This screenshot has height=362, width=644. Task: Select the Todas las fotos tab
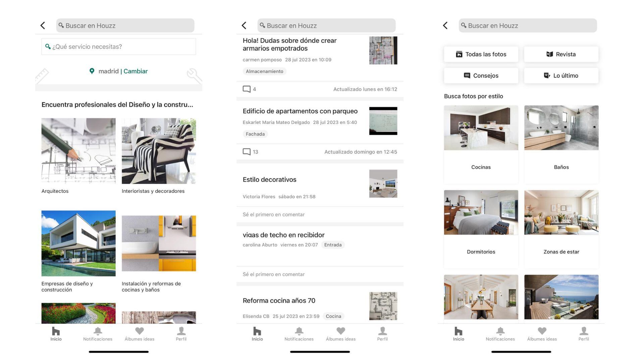pos(481,54)
